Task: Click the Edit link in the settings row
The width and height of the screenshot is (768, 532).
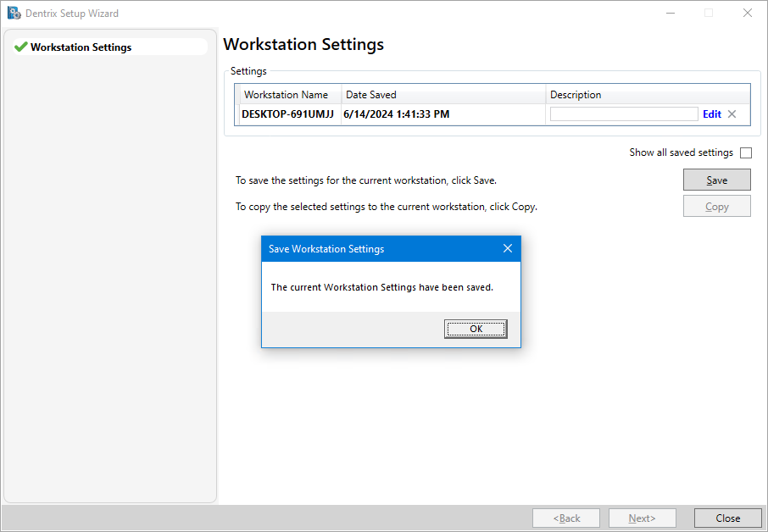Action: tap(712, 114)
